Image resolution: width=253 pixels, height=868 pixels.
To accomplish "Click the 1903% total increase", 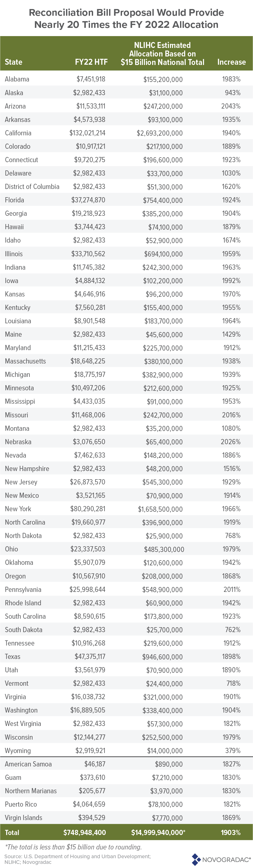I will click(x=231, y=833).
